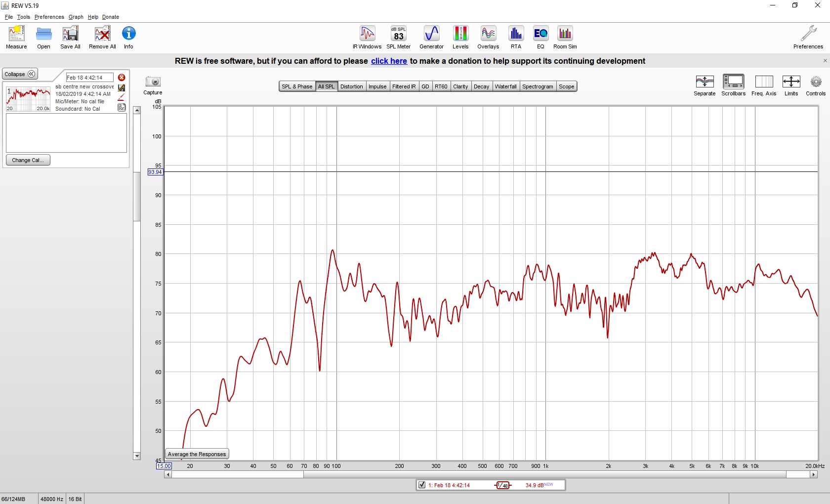Click the empty measurement notes box
The width and height of the screenshot is (830, 504).
[66, 133]
